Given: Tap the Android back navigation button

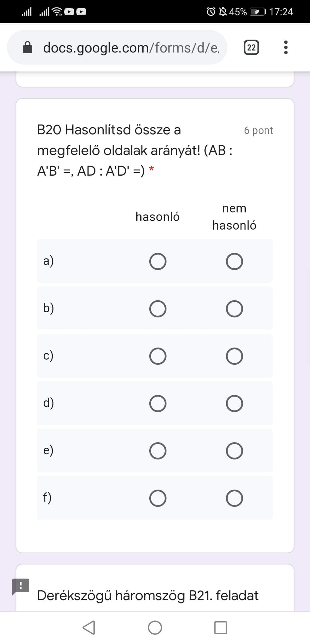Looking at the screenshot, I should pos(89,628).
